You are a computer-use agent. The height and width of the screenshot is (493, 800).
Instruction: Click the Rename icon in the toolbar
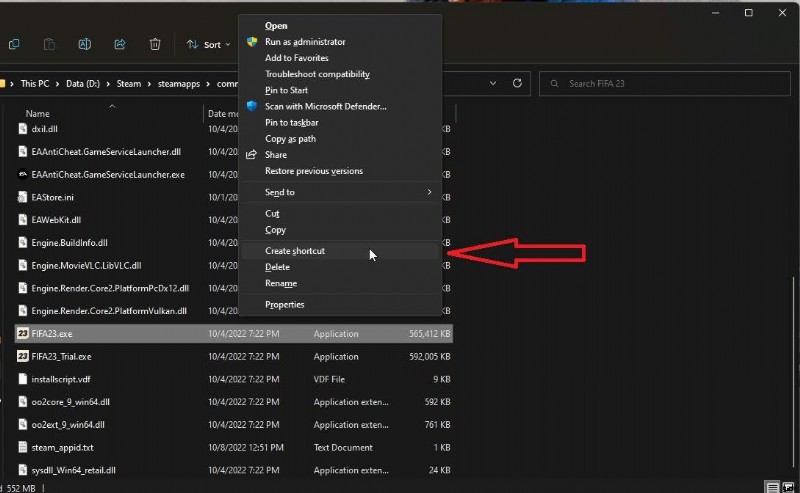[85, 44]
